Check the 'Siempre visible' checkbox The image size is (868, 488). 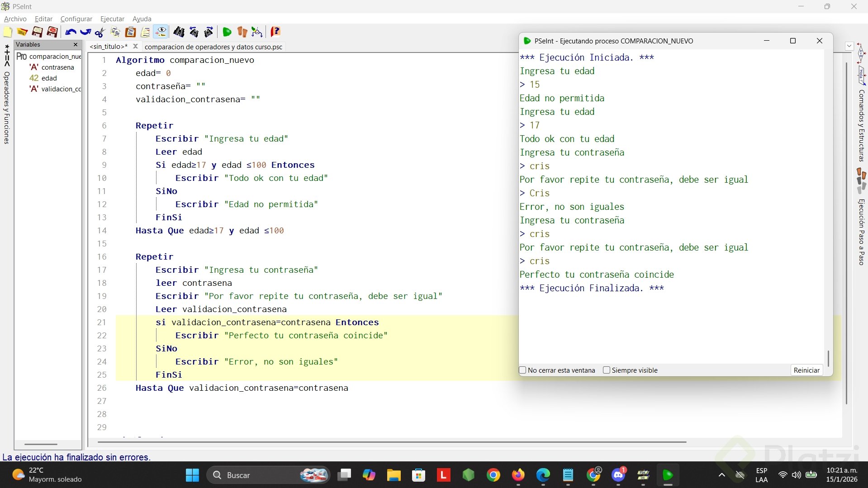(607, 370)
